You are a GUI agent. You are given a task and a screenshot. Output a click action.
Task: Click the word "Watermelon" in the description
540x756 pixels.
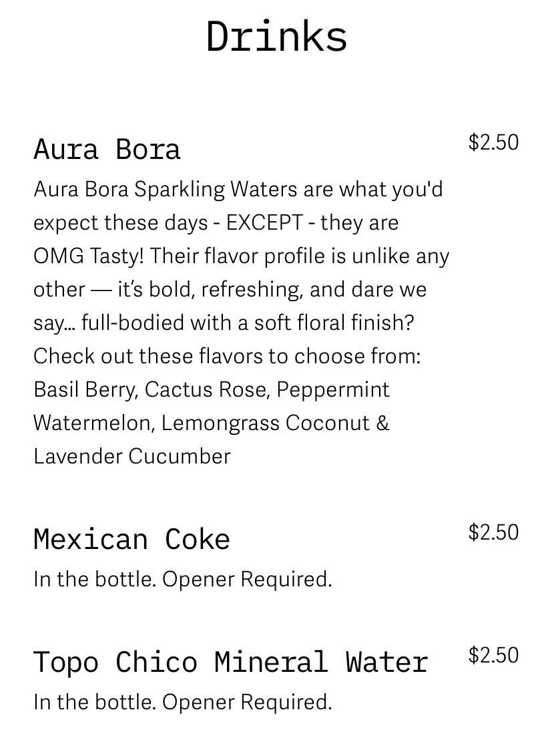pos(93,423)
